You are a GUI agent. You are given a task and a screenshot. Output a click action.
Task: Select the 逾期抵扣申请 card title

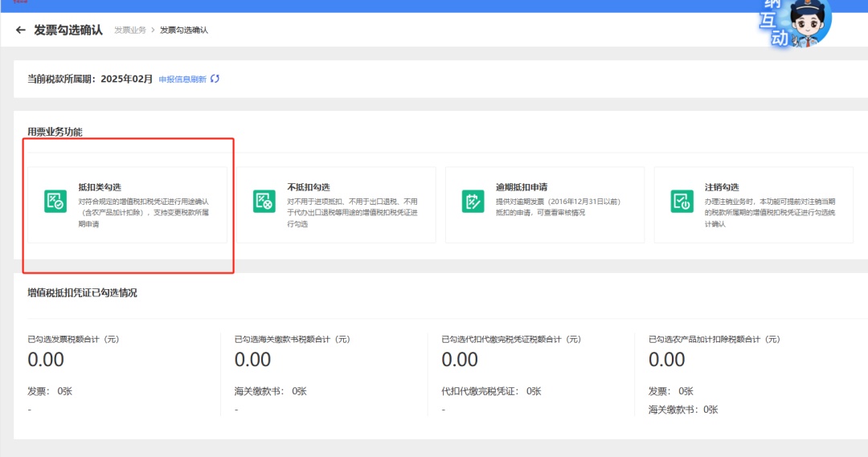click(522, 187)
